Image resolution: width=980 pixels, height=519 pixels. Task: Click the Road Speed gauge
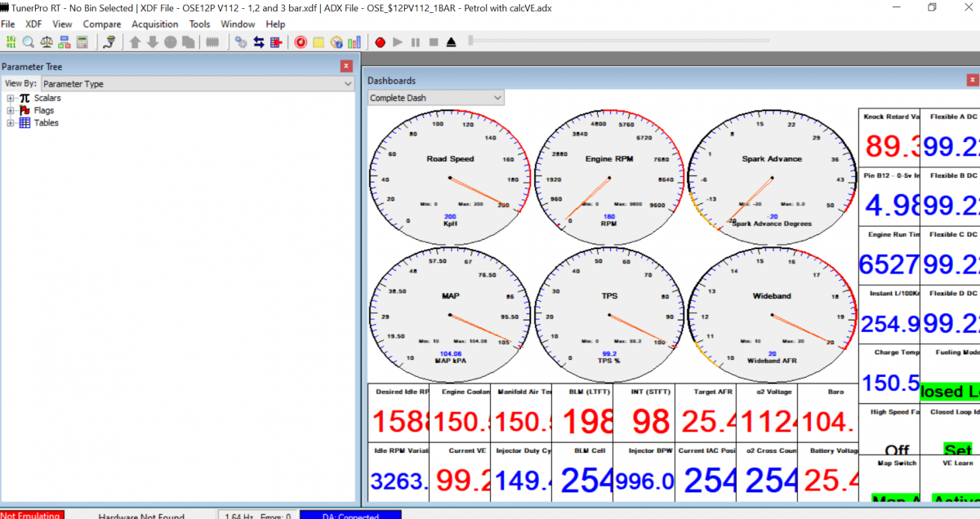pyautogui.click(x=451, y=176)
